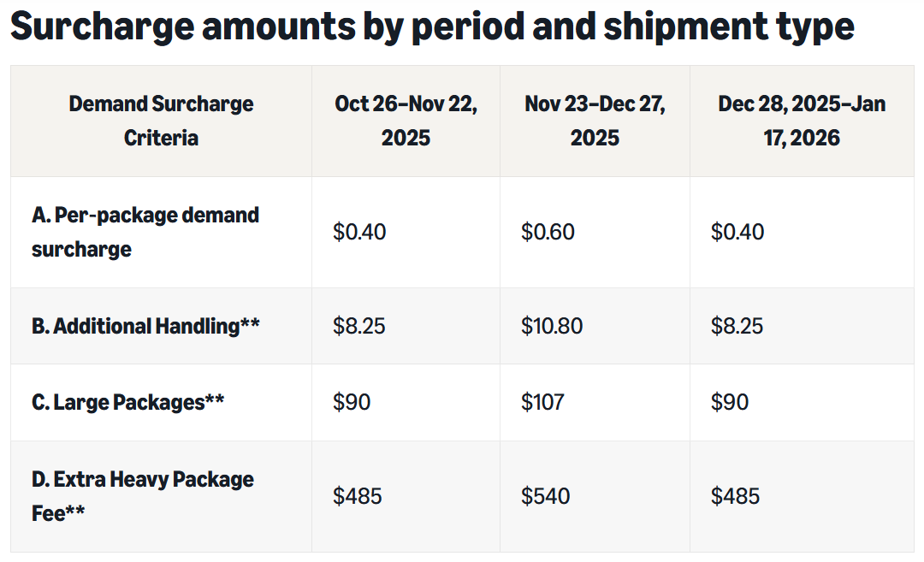Image resolution: width=924 pixels, height=562 pixels.
Task: Select the $8.25 cell under Oct 26–Nov 22
Action: (x=359, y=326)
